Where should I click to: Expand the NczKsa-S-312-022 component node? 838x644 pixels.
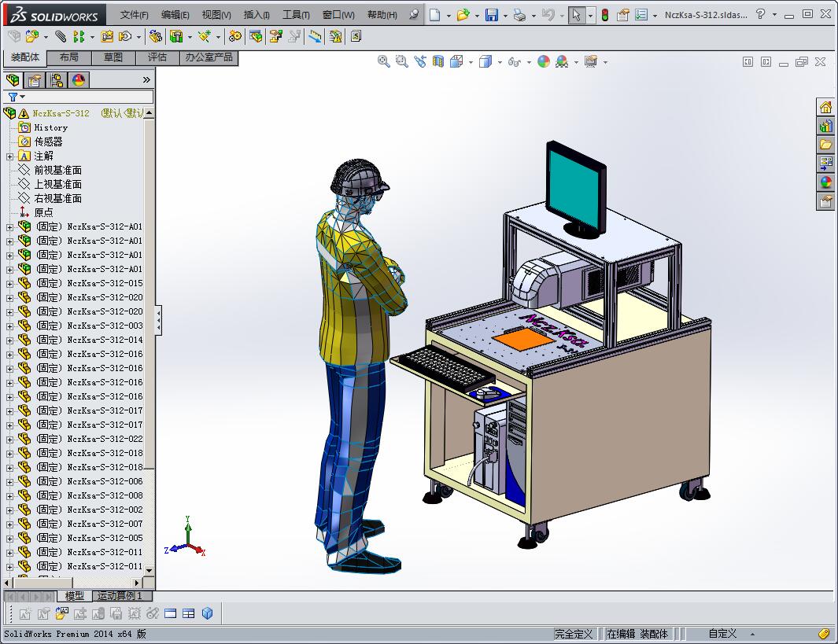coord(9,440)
